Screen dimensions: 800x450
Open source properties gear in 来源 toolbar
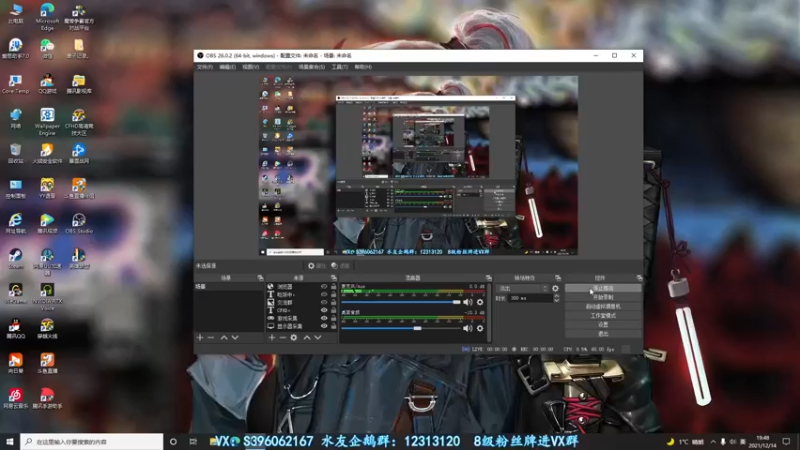click(x=294, y=337)
